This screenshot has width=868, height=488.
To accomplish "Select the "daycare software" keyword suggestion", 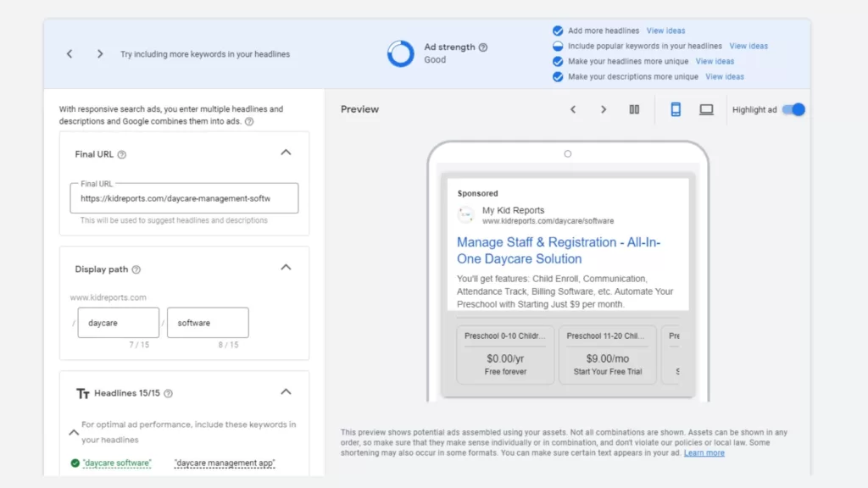I will (117, 463).
